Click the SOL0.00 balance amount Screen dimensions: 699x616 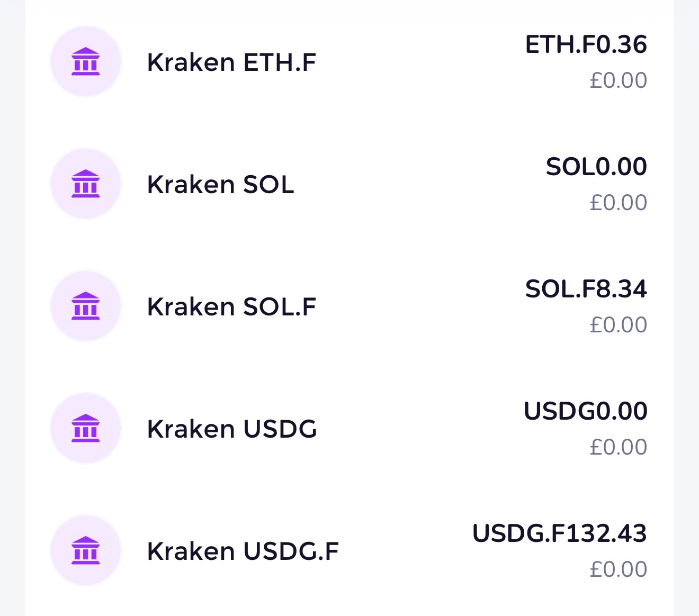click(x=596, y=167)
